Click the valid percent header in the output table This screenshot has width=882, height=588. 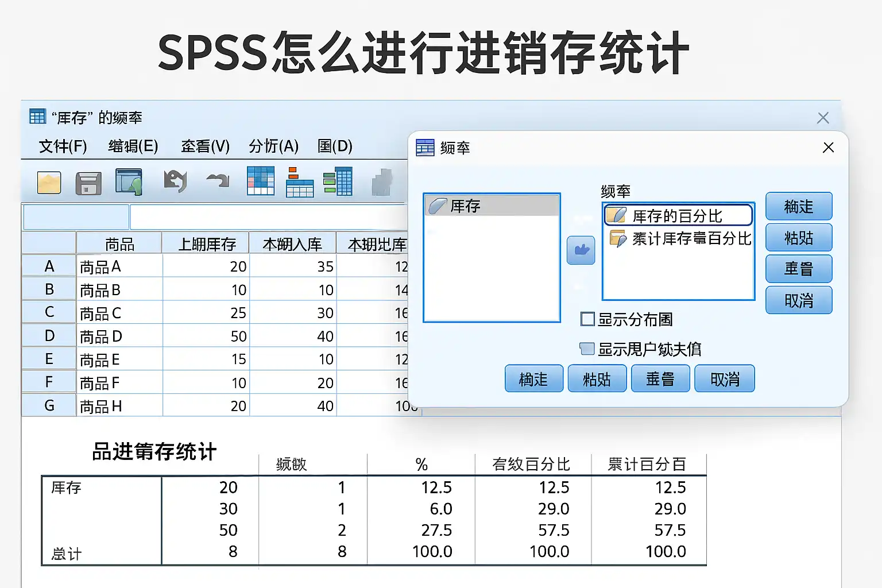(x=531, y=464)
